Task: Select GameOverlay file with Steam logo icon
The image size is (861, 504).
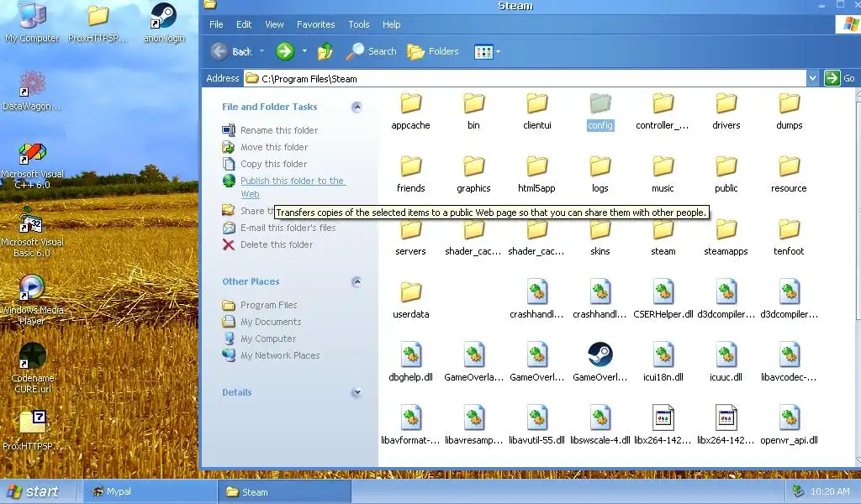Action: [600, 363]
